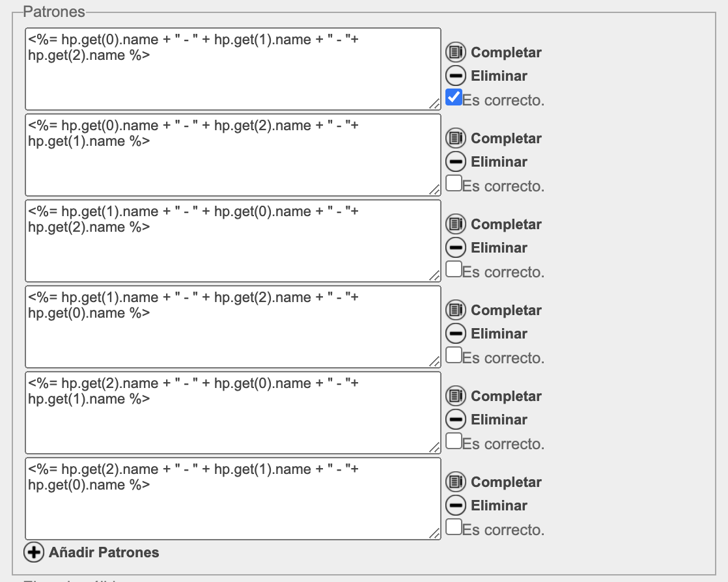Image resolution: width=728 pixels, height=582 pixels.
Task: Click the Eliminar label of fifth pattern
Action: click(499, 419)
